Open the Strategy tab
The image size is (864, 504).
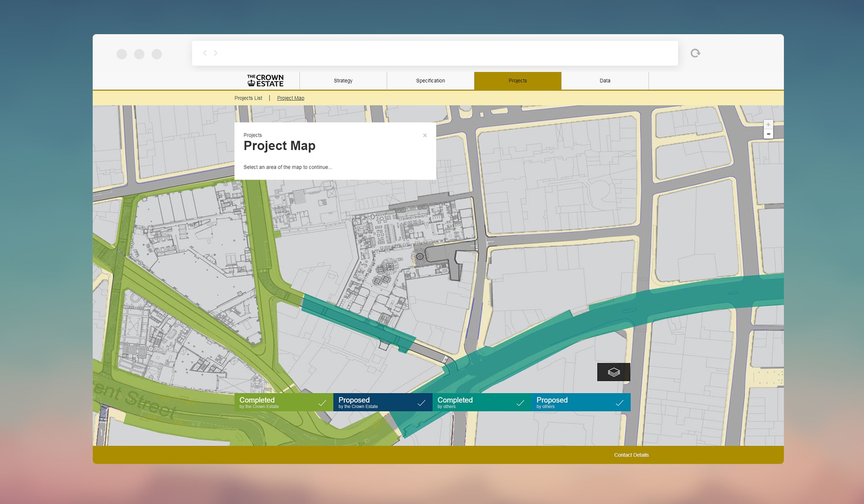(x=343, y=81)
